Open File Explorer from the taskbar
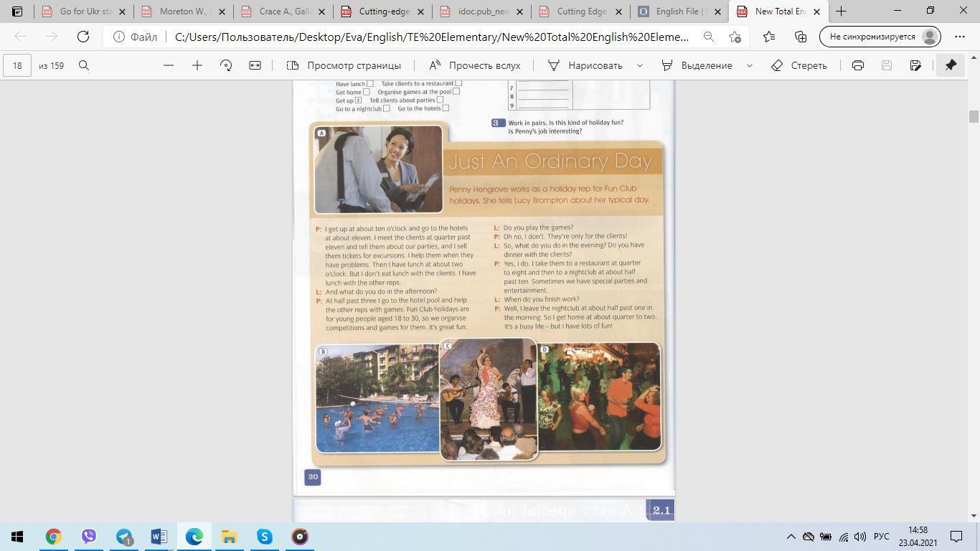The height and width of the screenshot is (551, 980). pyautogui.click(x=229, y=537)
